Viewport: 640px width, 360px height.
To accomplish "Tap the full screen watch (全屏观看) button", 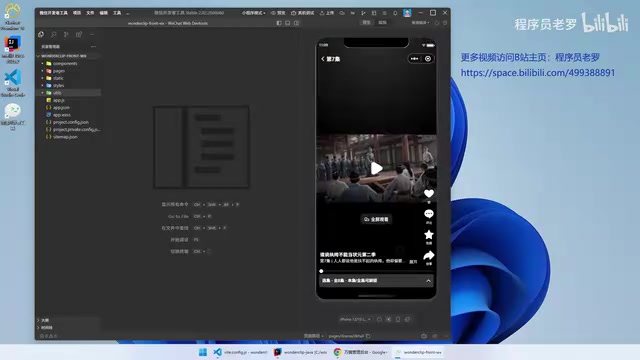I will (x=376, y=219).
